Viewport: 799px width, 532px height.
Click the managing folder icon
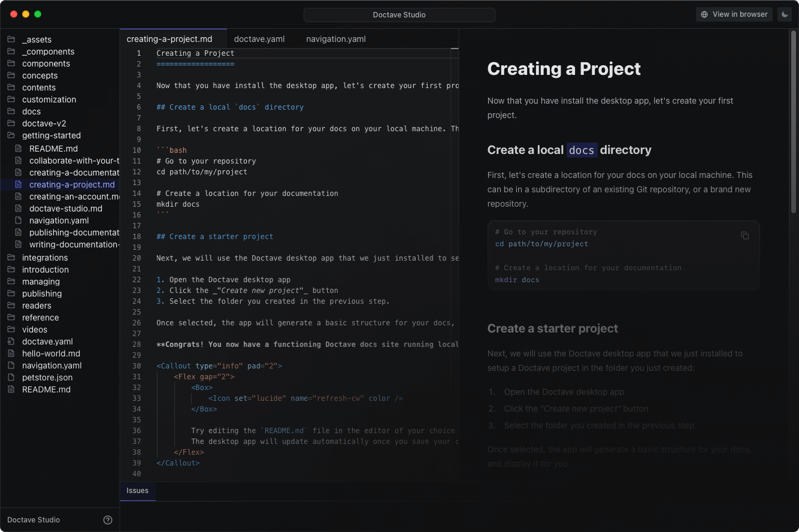point(11,282)
